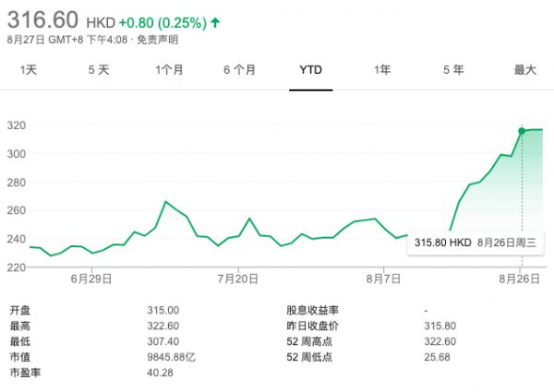Click the 7月20日 x-axis date label
Screen dimensions: 554x392
point(238,278)
